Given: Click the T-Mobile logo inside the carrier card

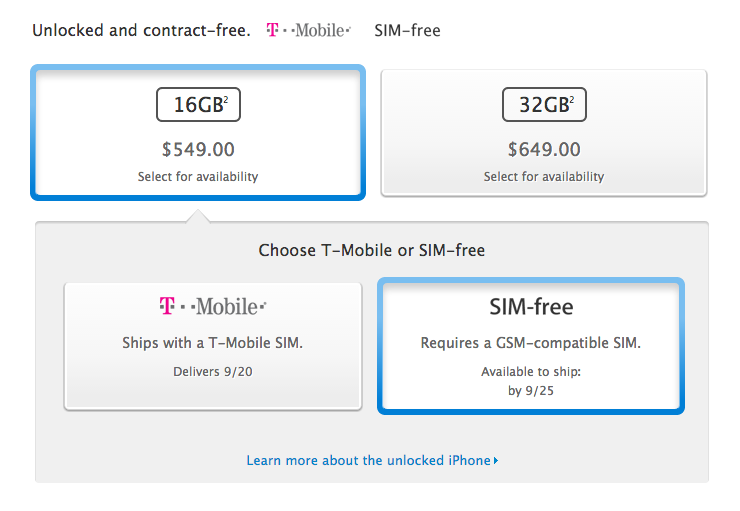Looking at the screenshot, I should [x=213, y=306].
